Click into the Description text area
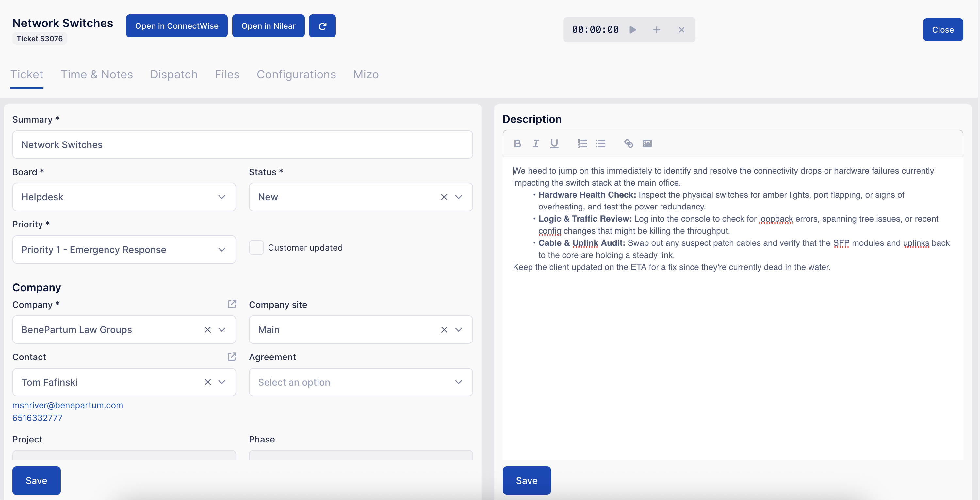Viewport: 980px width, 500px height. coord(733,308)
